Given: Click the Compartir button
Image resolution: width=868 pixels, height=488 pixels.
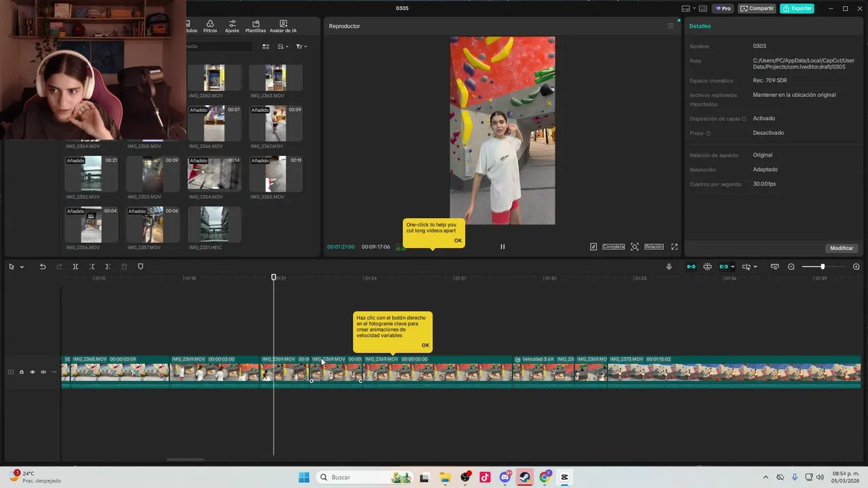Looking at the screenshot, I should click(757, 8).
